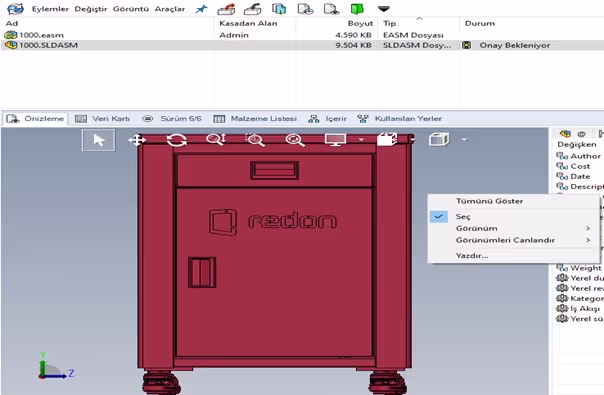Open the Araçlar menu
604x395 pixels.
point(169,9)
